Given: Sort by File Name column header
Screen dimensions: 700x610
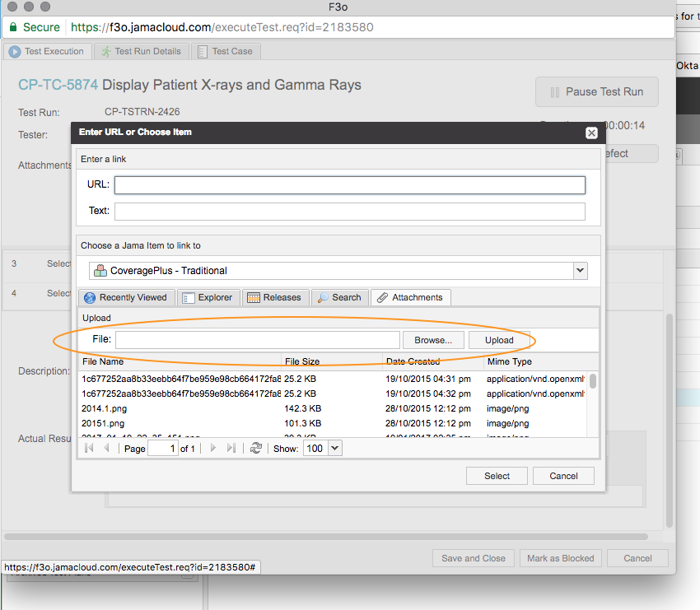Looking at the screenshot, I should tap(180, 361).
